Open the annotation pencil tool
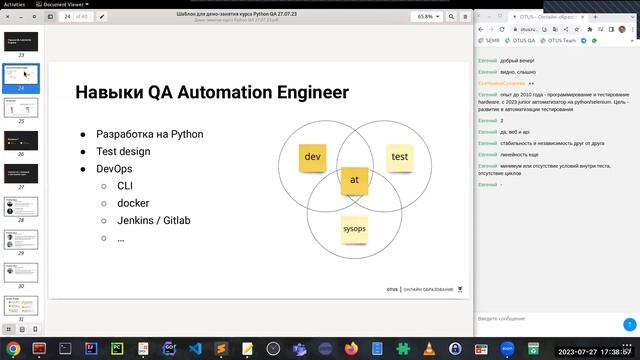 (x=102, y=17)
